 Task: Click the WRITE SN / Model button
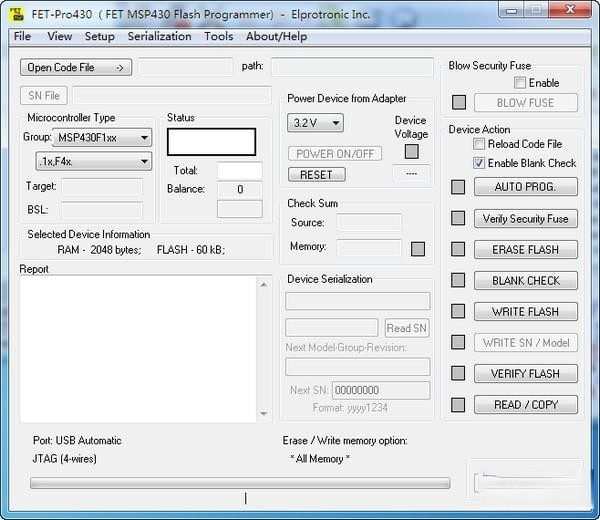[525, 342]
